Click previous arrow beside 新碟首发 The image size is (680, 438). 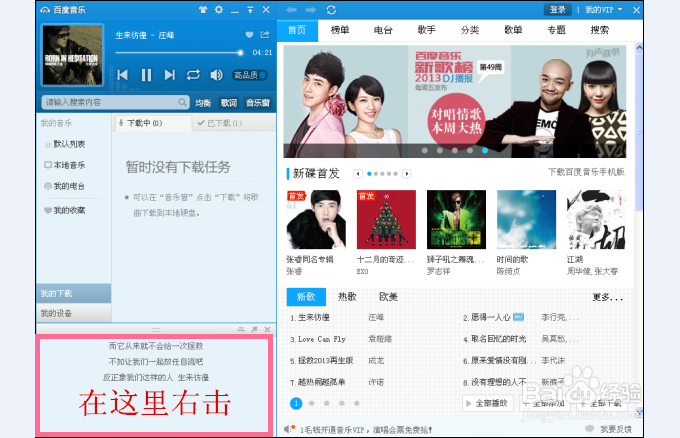[358, 174]
